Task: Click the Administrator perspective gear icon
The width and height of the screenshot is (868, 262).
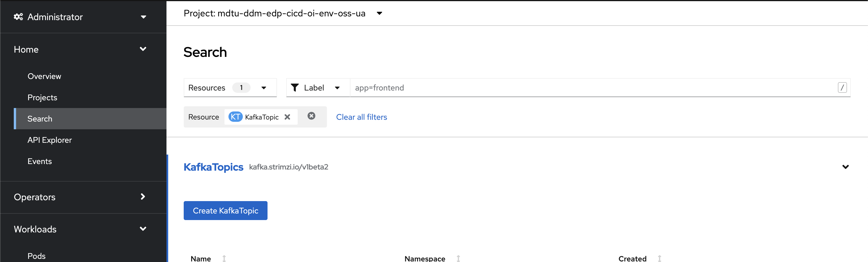Action: (18, 17)
